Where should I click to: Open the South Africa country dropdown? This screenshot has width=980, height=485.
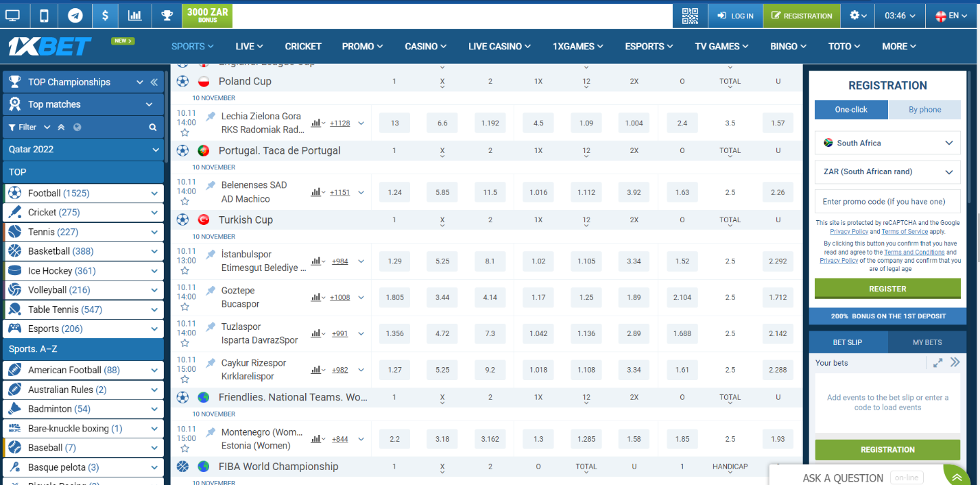tap(887, 143)
